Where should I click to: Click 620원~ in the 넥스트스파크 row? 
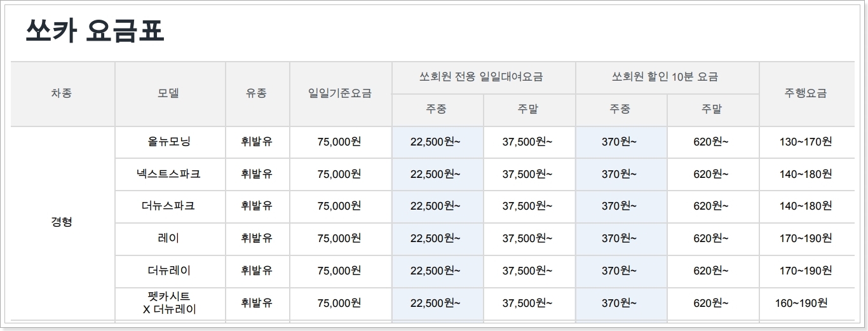pyautogui.click(x=711, y=173)
